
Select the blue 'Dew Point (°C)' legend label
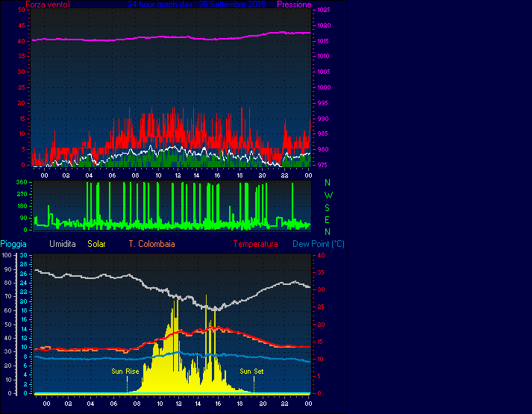(x=319, y=244)
